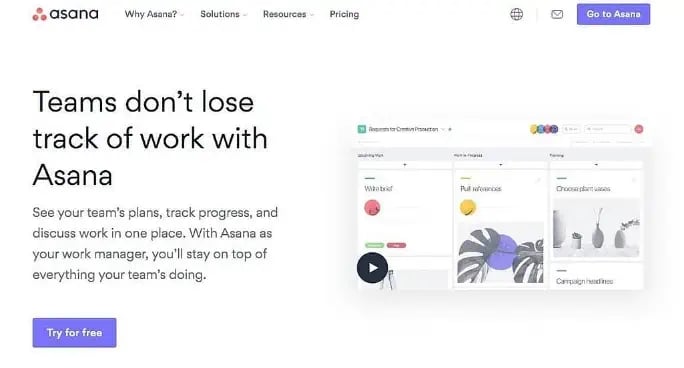This screenshot has width=684, height=368.
Task: Expand the Why Asana? dropdown
Action: (x=154, y=14)
